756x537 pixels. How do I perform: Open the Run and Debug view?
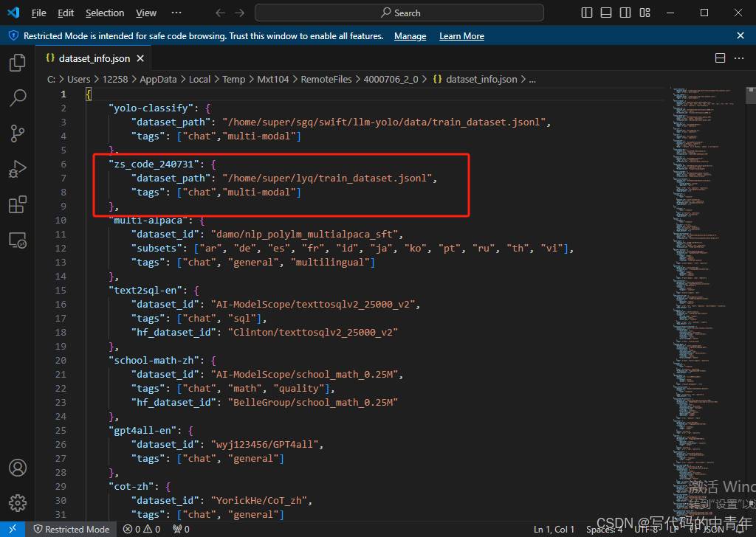click(18, 169)
